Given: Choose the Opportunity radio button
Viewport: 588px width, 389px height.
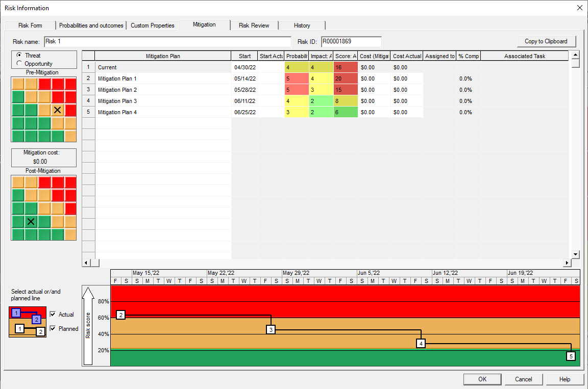Looking at the screenshot, I should pos(19,63).
